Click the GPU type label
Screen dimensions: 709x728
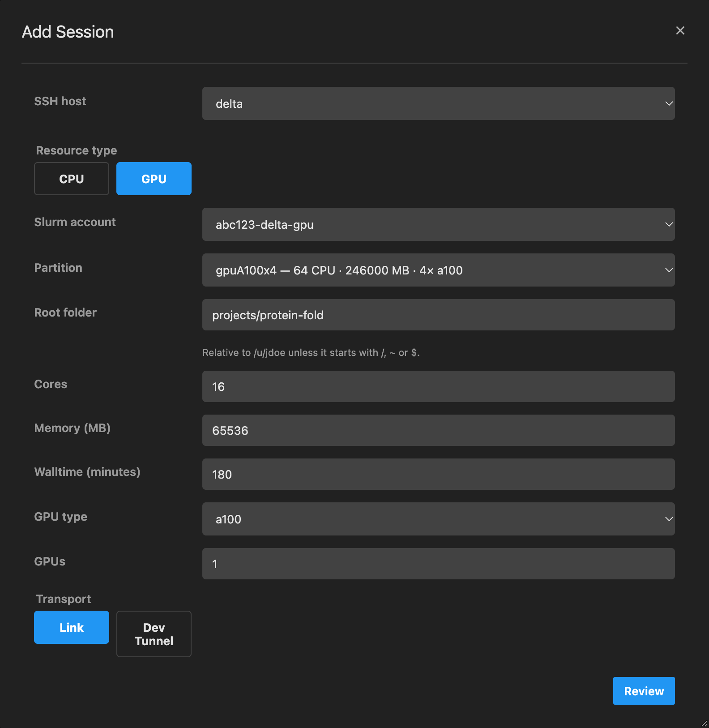click(60, 517)
